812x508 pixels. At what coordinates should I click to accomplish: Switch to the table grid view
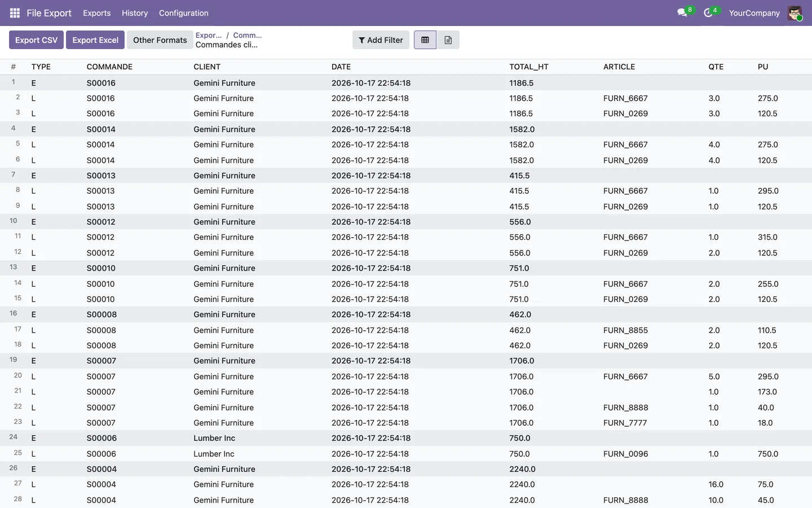point(425,40)
